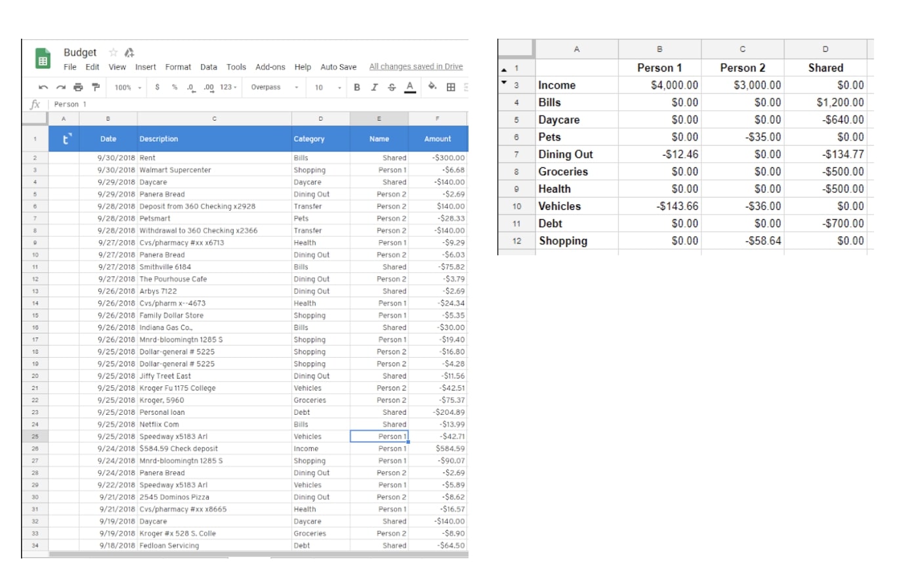Viewport: 920px width, 588px height.
Task: Increase decimal places
Action: point(209,87)
